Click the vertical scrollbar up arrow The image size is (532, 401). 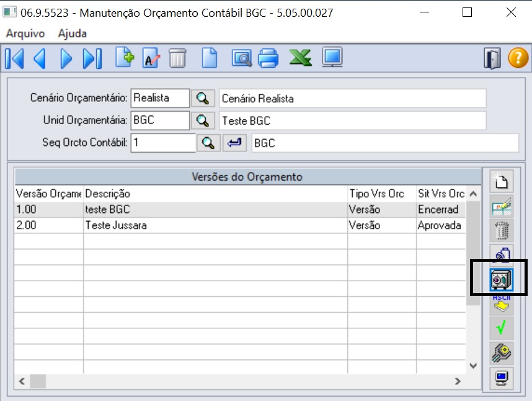(x=473, y=194)
